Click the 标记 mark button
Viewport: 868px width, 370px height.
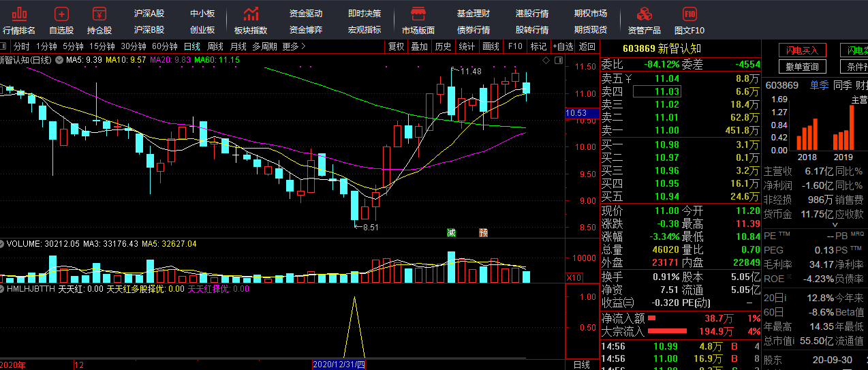tap(538, 46)
